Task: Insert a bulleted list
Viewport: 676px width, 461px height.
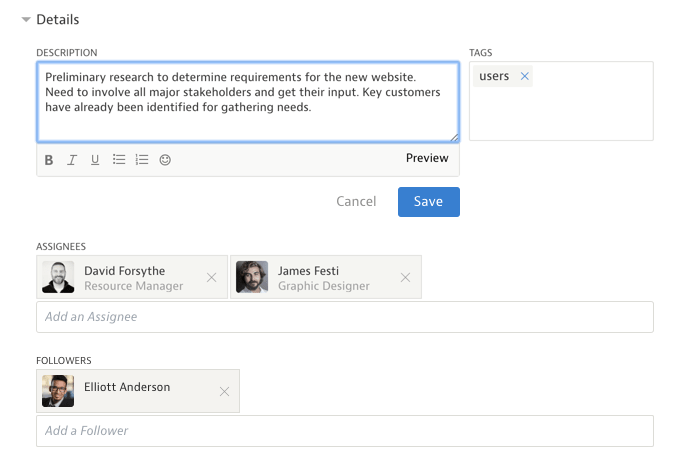Action: pos(119,160)
